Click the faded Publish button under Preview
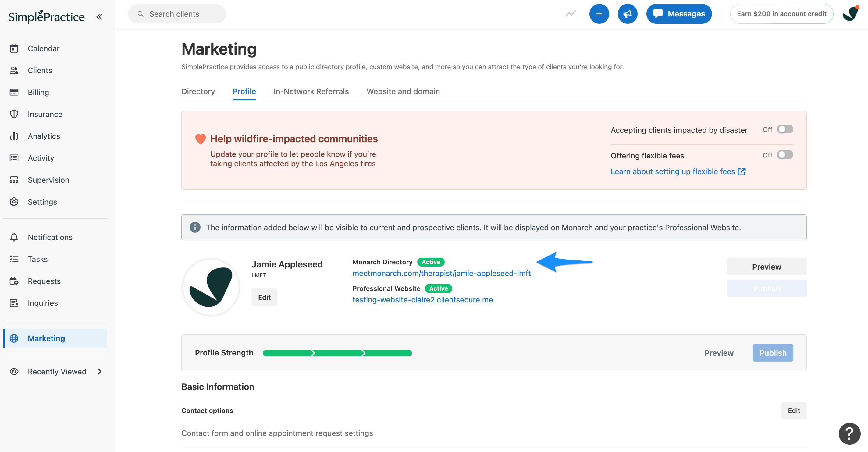This screenshot has width=868, height=452. [x=766, y=288]
